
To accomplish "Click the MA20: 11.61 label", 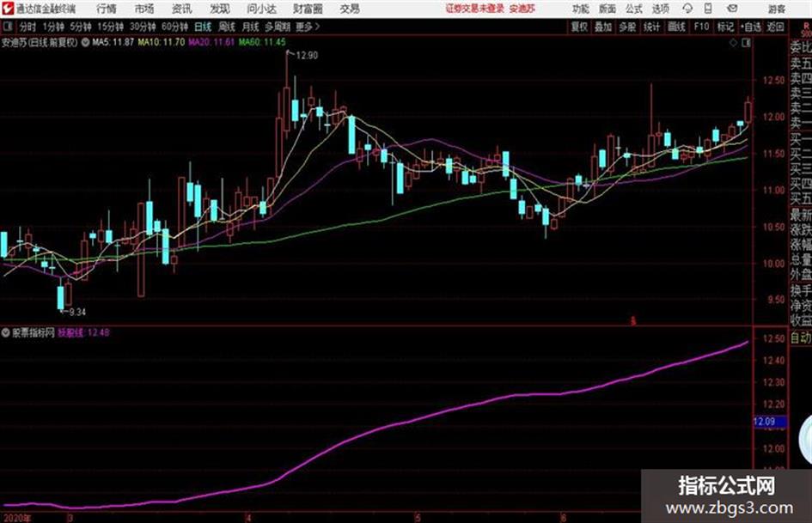I will click(211, 42).
